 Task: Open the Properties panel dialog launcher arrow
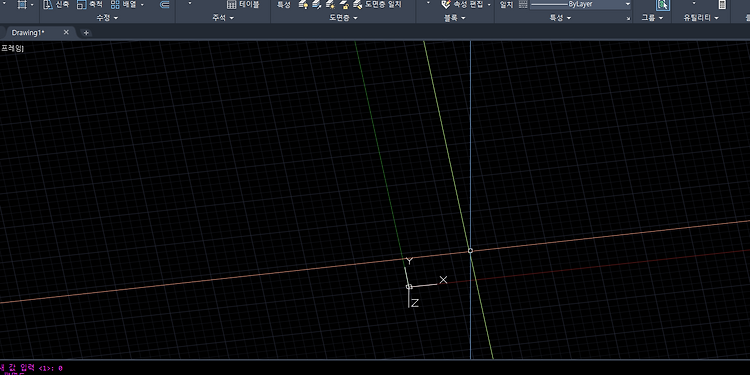point(629,19)
